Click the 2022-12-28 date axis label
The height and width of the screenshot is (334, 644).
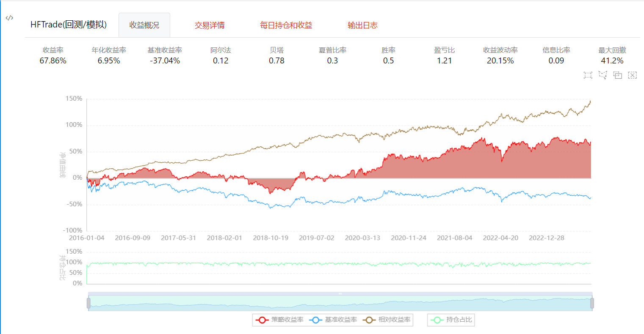[547, 238]
